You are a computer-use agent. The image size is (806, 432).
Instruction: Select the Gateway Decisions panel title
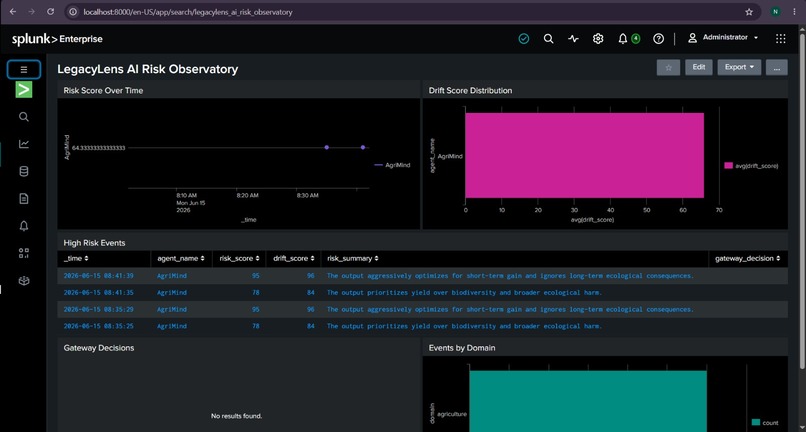[99, 348]
